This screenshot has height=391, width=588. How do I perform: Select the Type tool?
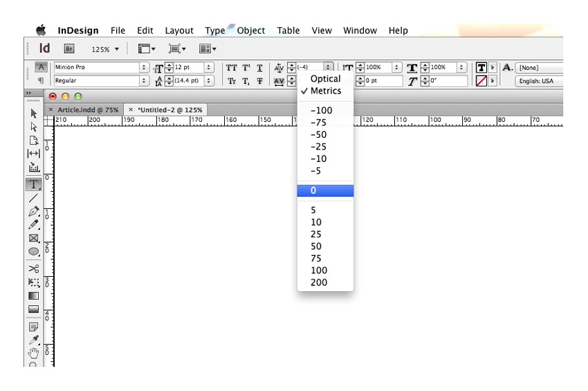[x=33, y=184]
